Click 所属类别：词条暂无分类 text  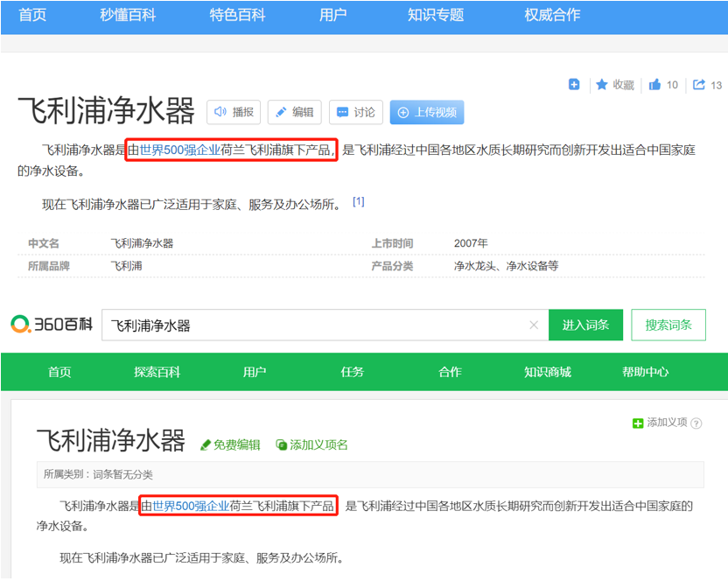pos(98,474)
